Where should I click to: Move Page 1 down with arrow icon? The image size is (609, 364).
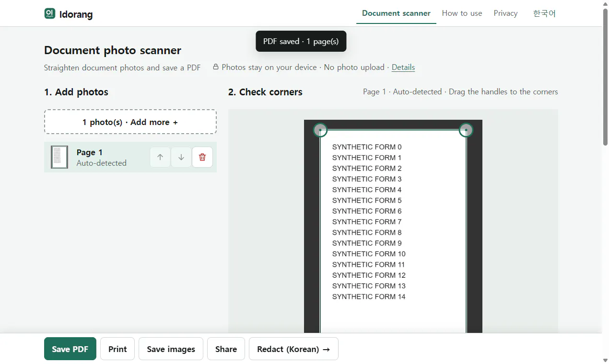tap(181, 157)
